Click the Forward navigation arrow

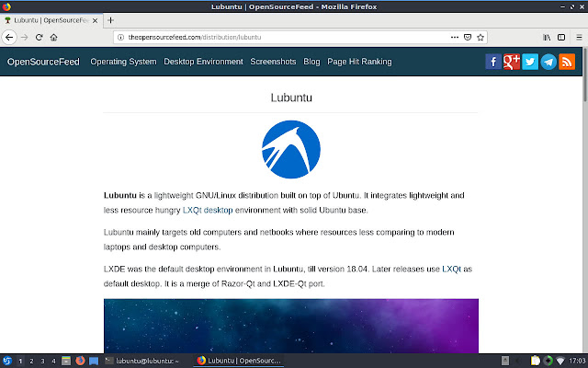point(25,37)
